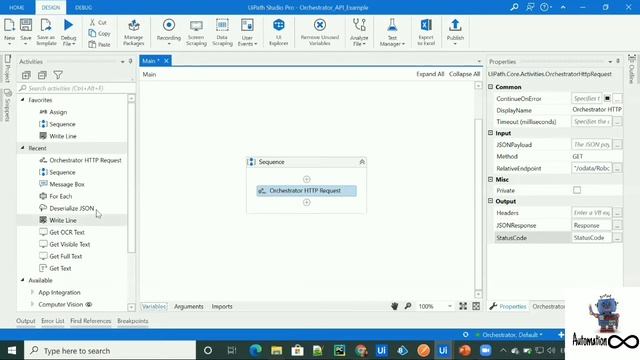Click Publish icon

tap(455, 25)
